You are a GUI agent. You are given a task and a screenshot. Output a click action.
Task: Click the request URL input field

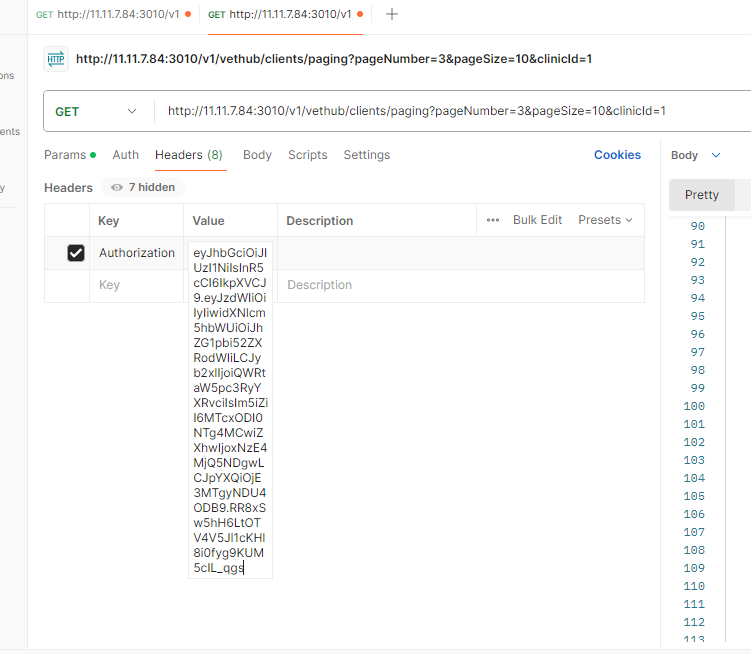(416, 111)
